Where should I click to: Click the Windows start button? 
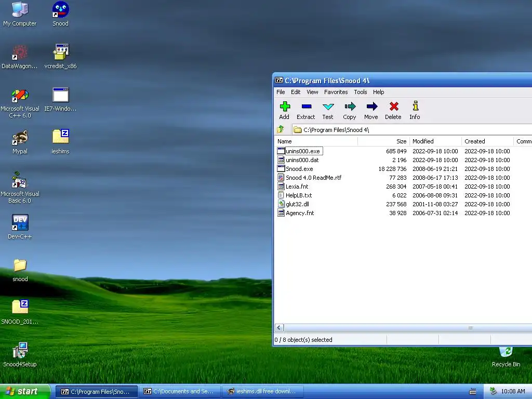[25, 392]
